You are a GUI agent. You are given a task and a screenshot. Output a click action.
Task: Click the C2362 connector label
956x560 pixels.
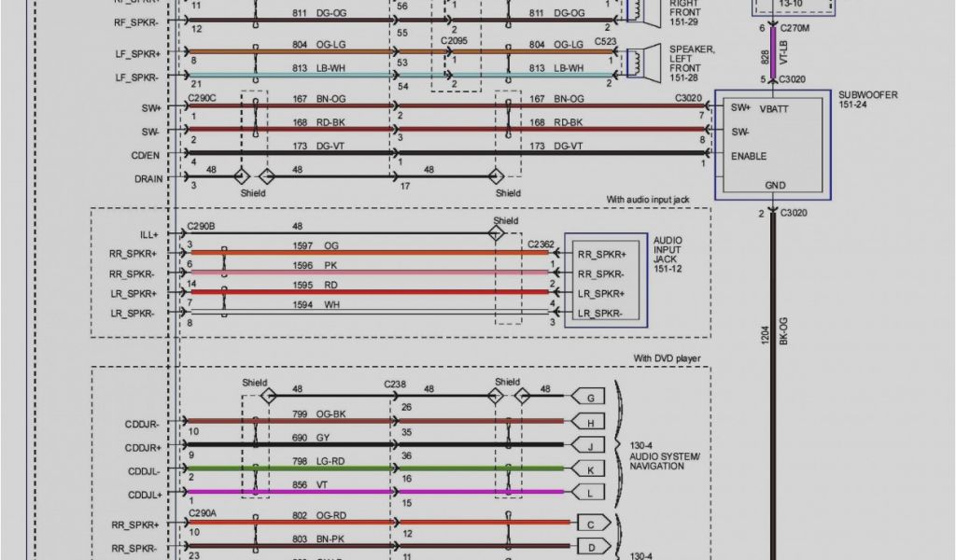(x=540, y=244)
